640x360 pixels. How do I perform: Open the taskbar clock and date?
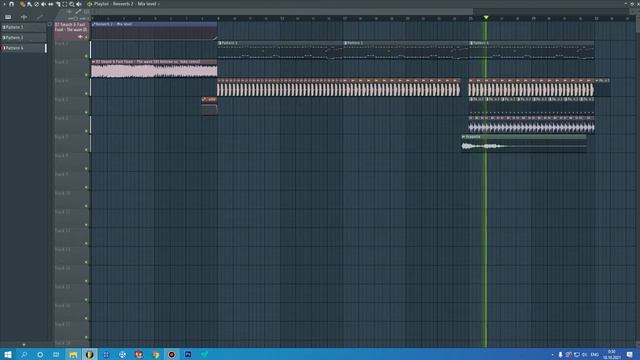(x=612, y=355)
